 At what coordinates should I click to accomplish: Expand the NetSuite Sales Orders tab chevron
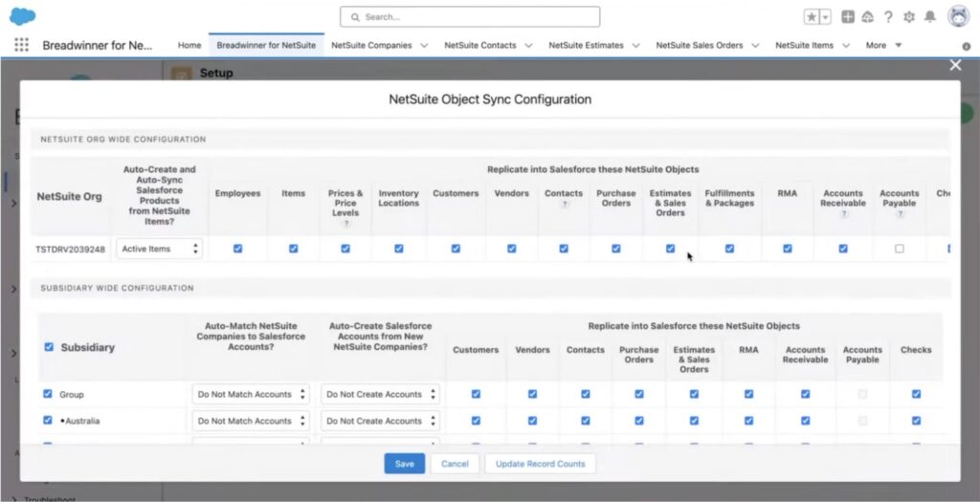pos(756,45)
